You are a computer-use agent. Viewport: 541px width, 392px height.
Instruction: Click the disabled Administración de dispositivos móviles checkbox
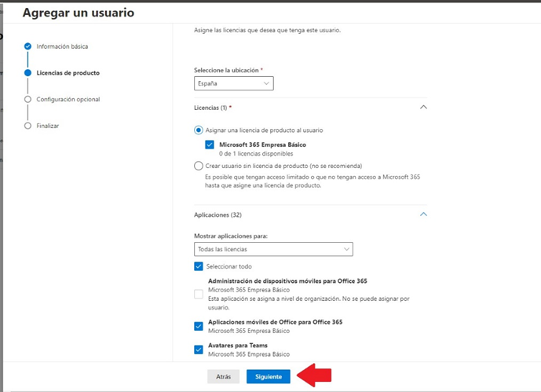[x=199, y=294]
